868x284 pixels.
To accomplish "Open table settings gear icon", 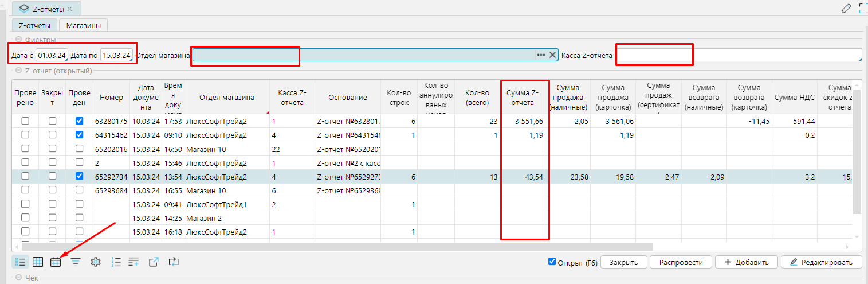I will point(96,262).
